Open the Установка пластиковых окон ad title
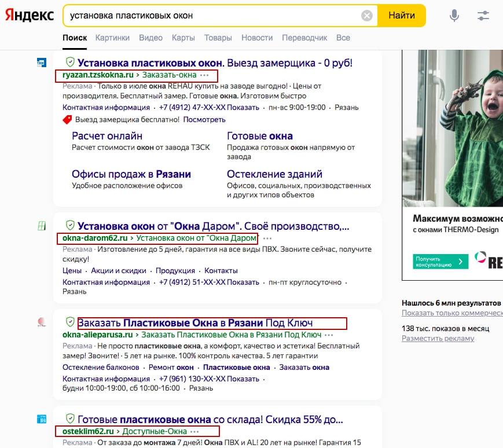Viewport: 503px width, 448px height. click(215, 63)
